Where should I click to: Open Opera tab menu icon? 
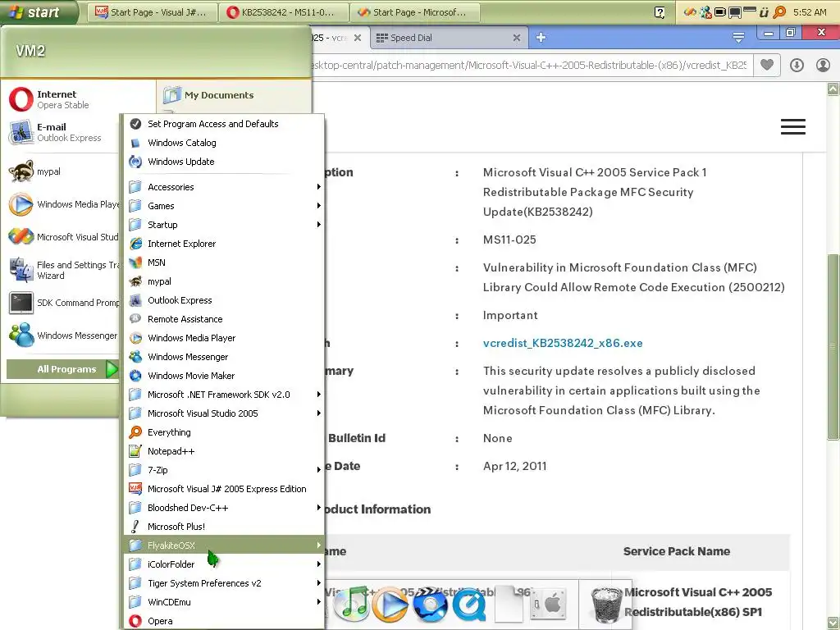[738, 37]
